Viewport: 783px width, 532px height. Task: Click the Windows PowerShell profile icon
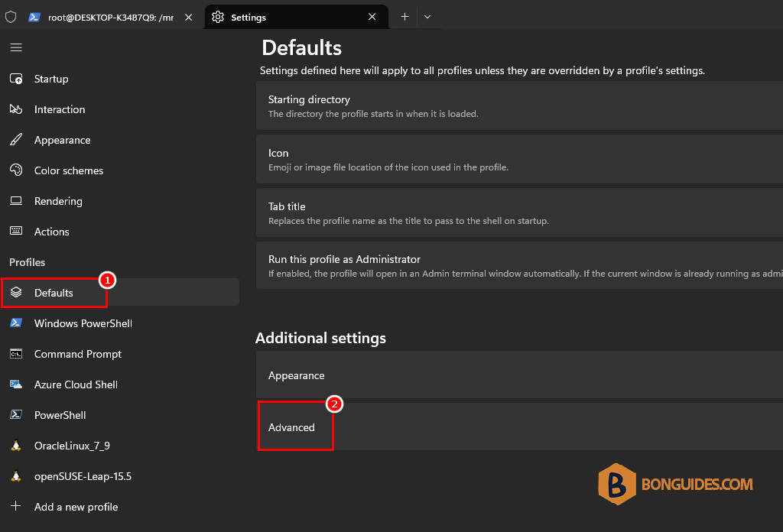pos(16,323)
